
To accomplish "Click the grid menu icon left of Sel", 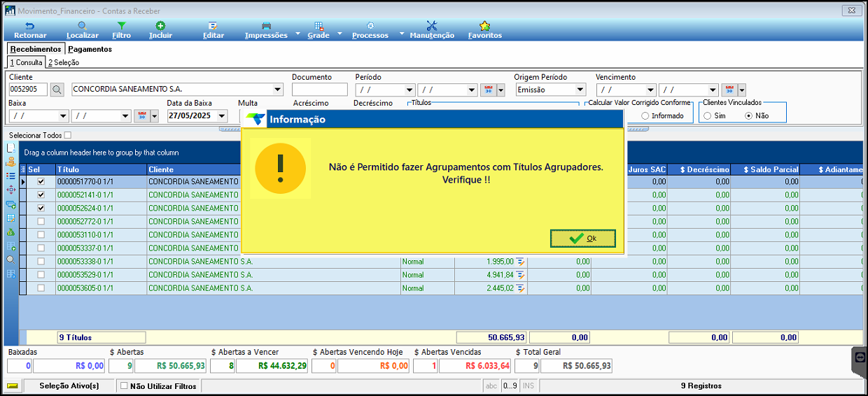I will [22, 169].
